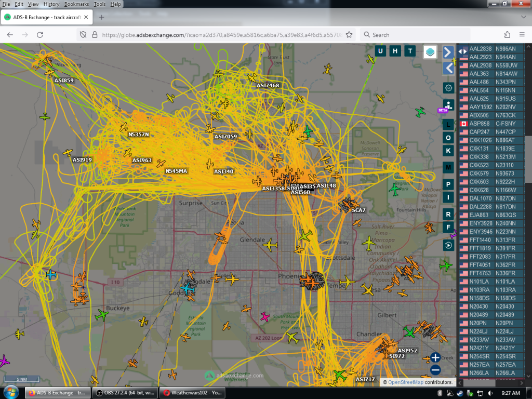Open the OpenStreetMap attribution link
The width and height of the screenshot is (532, 399).
[405, 382]
